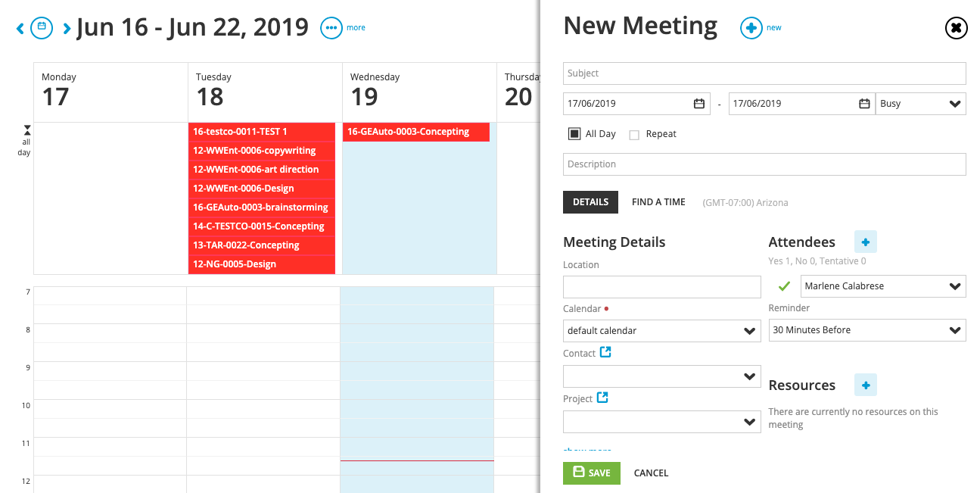Close the New Meeting panel
Viewport: 980px width, 493px height.
957,28
